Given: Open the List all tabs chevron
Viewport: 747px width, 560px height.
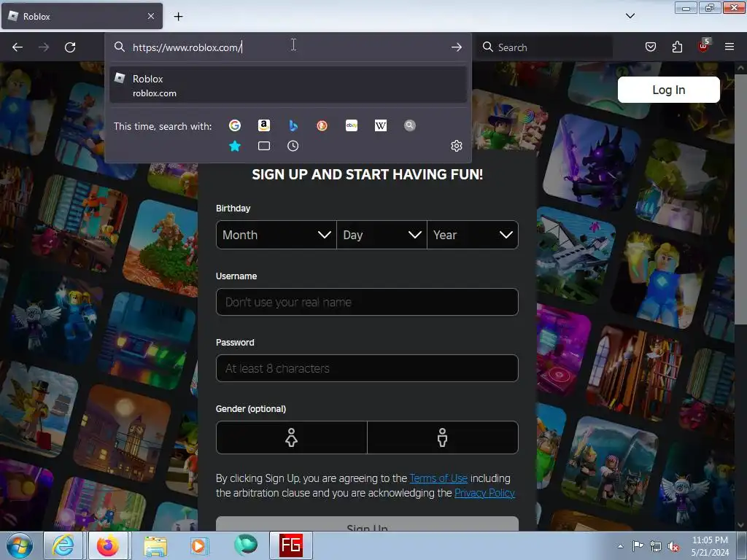Looking at the screenshot, I should coord(630,16).
